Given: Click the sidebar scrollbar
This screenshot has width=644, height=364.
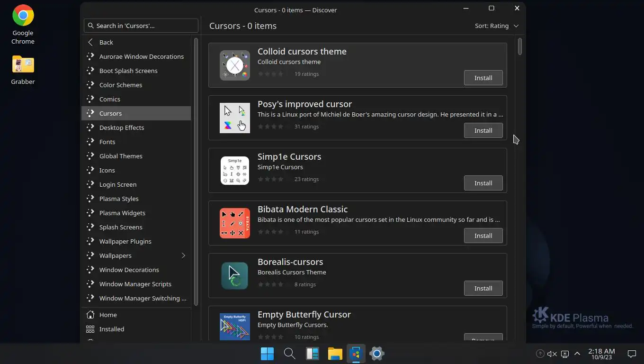Looking at the screenshot, I should click(x=196, y=171).
